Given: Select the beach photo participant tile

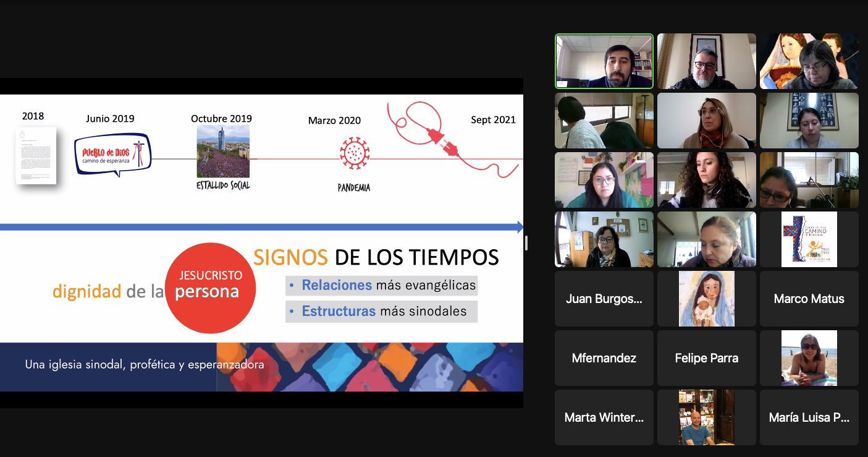Looking at the screenshot, I should point(809,358).
